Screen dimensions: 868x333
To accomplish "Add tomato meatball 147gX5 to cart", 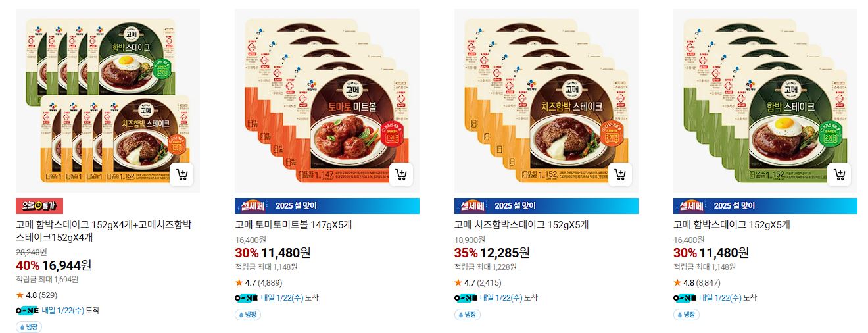I will point(401,175).
